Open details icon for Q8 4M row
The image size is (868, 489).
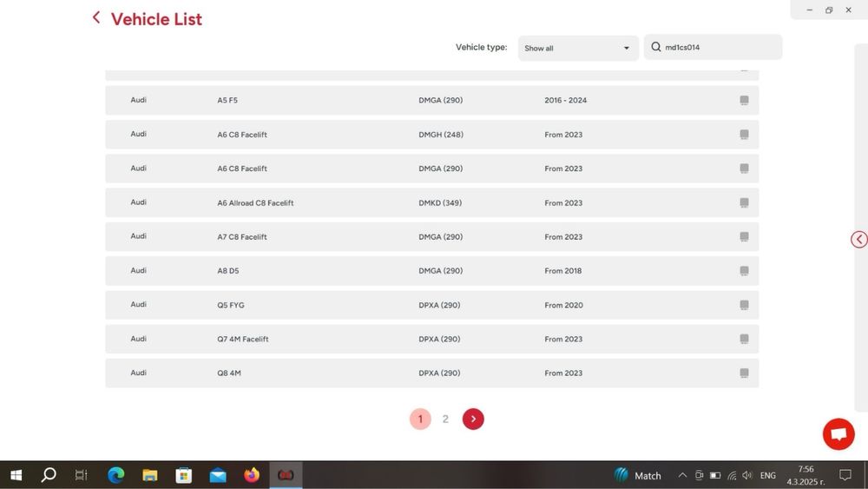(744, 373)
